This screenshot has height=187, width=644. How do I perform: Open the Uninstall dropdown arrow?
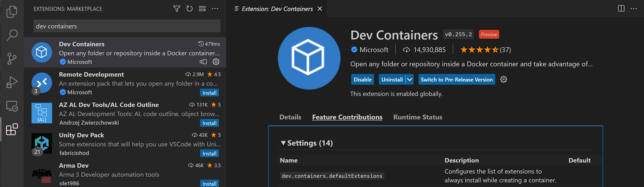tap(410, 79)
